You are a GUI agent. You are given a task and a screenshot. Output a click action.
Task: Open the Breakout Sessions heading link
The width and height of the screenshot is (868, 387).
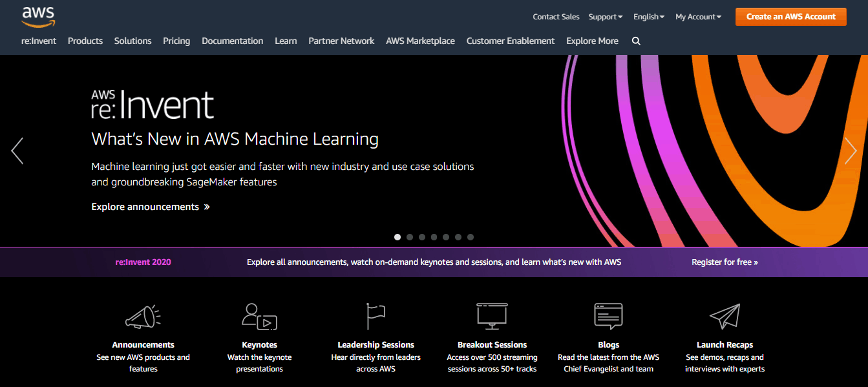click(492, 345)
